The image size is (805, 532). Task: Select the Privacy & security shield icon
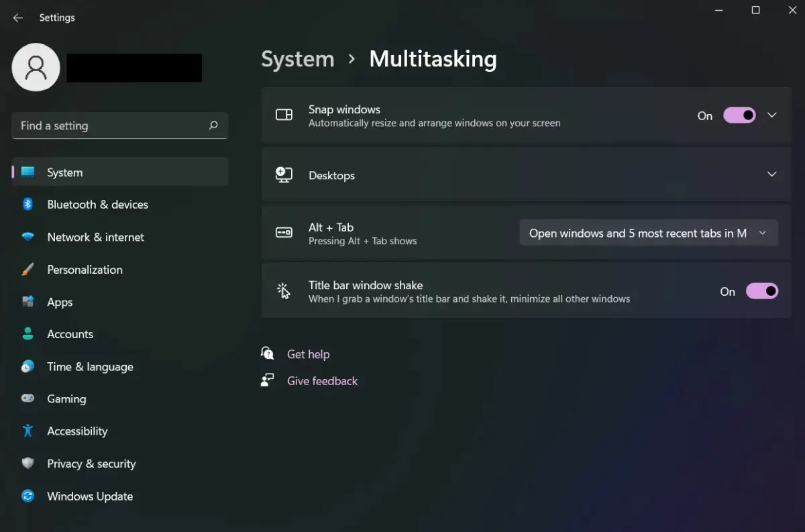28,464
